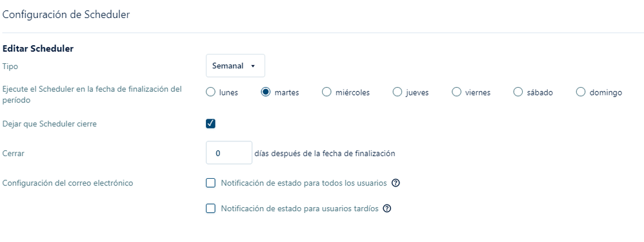644x242 pixels.
Task: Select the lunes radio button
Action: pyautogui.click(x=210, y=92)
